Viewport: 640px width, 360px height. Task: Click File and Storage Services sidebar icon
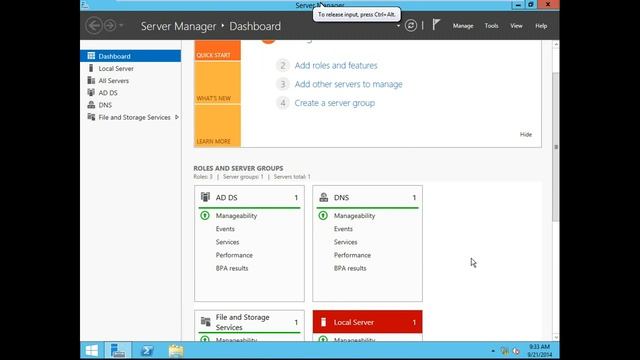pyautogui.click(x=91, y=117)
